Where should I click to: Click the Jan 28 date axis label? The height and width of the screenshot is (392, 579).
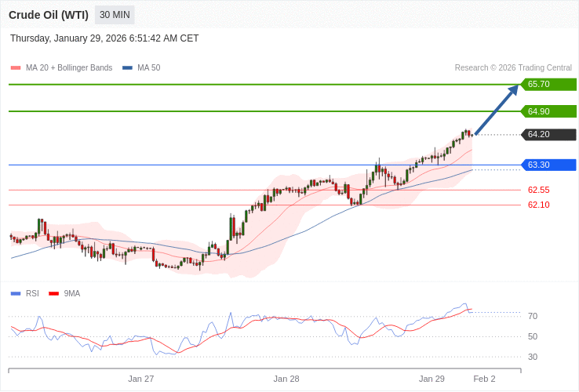pyautogui.click(x=286, y=379)
